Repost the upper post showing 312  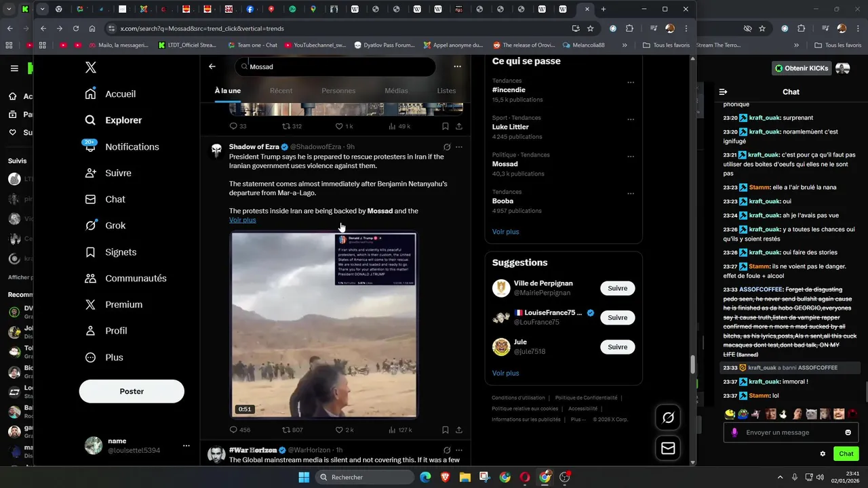[292, 126]
